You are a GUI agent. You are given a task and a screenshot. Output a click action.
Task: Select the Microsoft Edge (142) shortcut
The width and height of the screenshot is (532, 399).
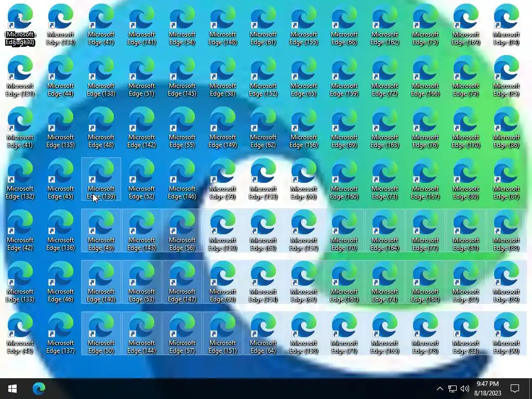(141, 127)
